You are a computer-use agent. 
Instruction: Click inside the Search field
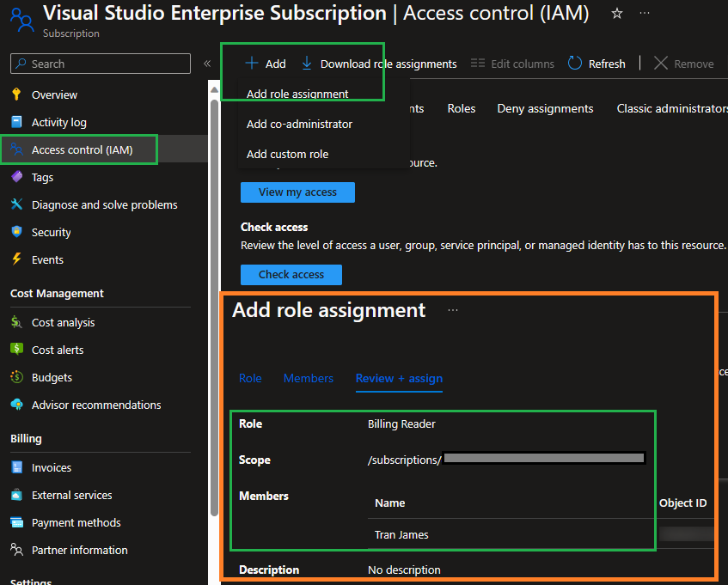[100, 64]
